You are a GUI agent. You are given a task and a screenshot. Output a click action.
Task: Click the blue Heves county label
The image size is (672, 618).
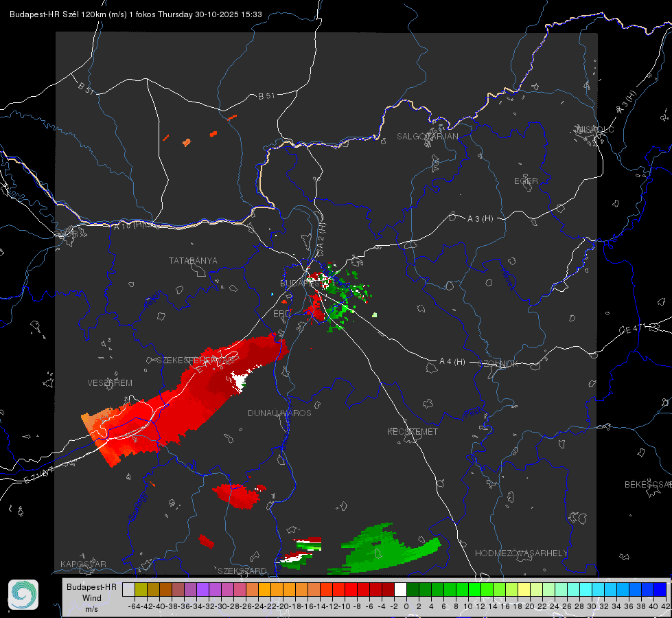tap(508, 279)
